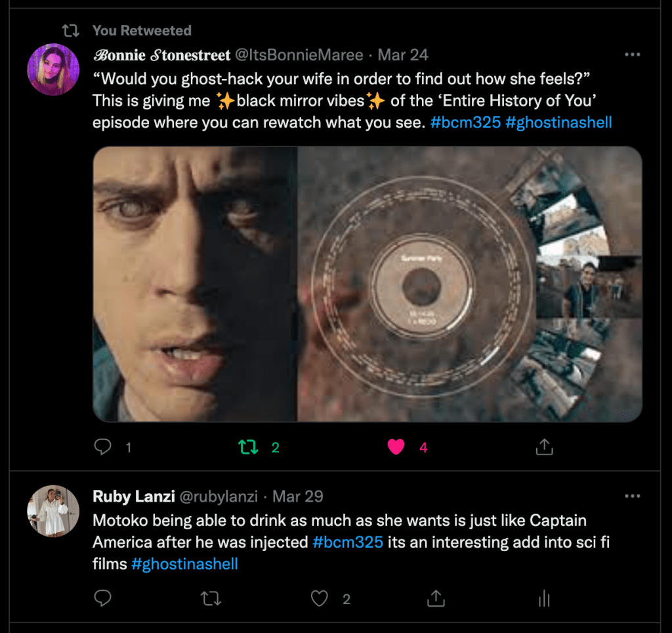
Task: Reply to Bonnie Stonestreet's tweet
Action: (103, 447)
